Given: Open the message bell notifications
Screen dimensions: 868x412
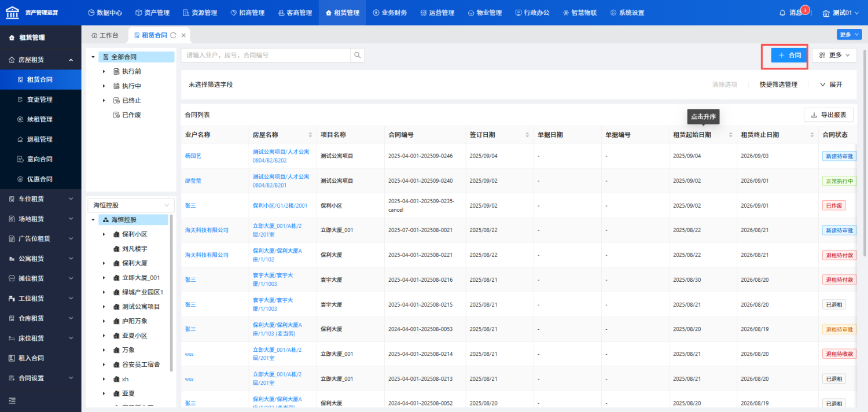Looking at the screenshot, I should [783, 13].
